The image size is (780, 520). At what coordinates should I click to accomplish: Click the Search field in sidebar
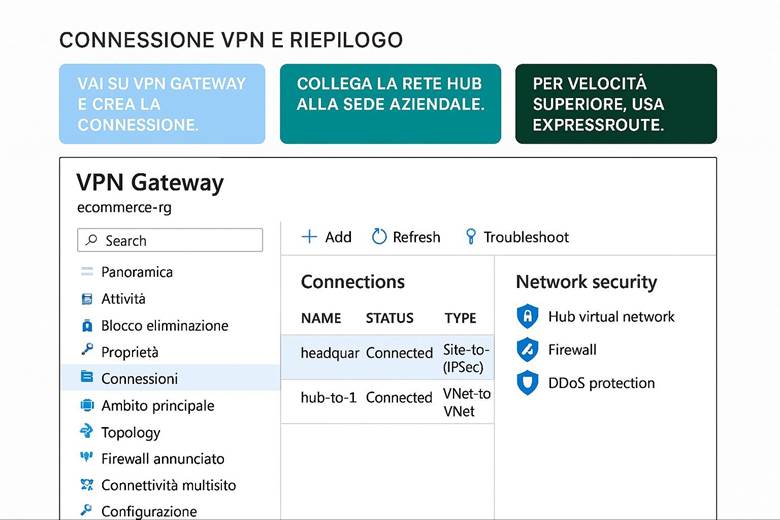coord(170,240)
